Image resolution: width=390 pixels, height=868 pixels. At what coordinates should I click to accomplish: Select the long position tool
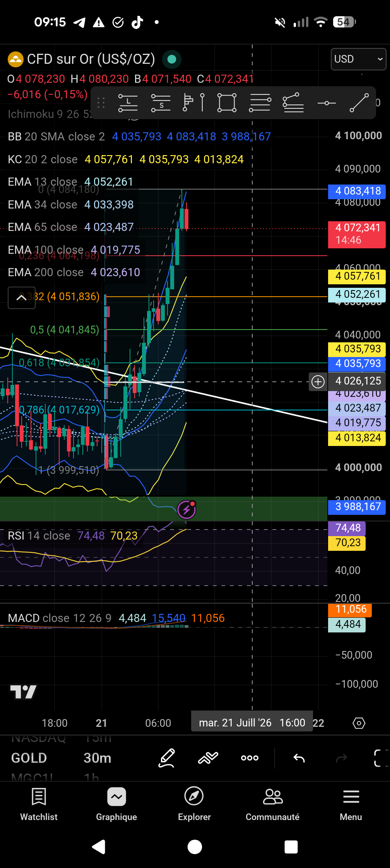point(128,103)
